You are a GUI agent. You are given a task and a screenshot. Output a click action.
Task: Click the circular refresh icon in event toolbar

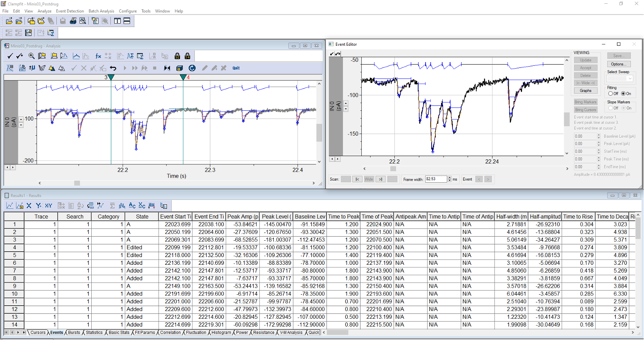pos(192,68)
